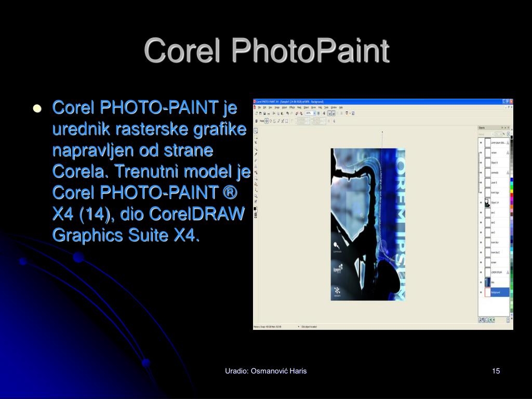The height and width of the screenshot is (399, 532).
Task: Click foreground color swatch in toolbox
Action: pos(255,208)
